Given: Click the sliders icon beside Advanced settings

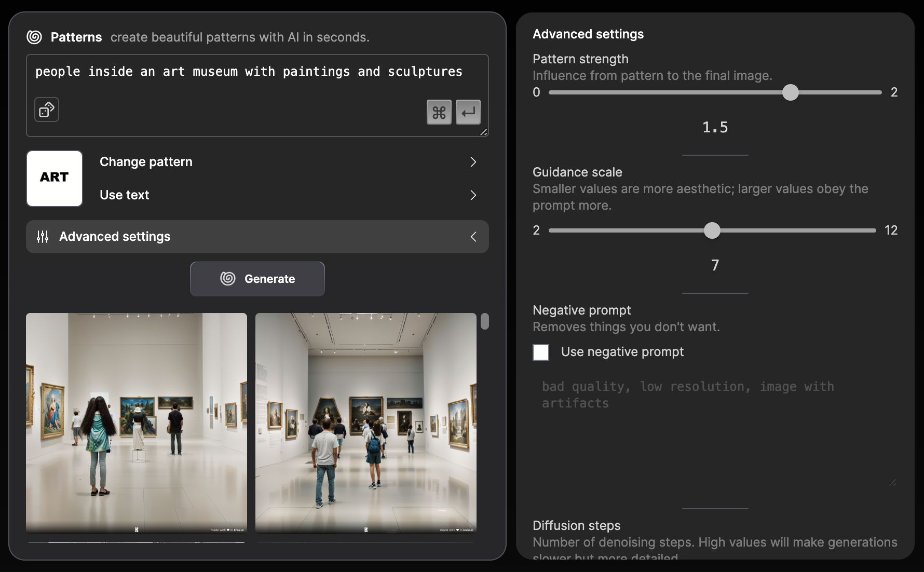Looking at the screenshot, I should click(x=43, y=237).
